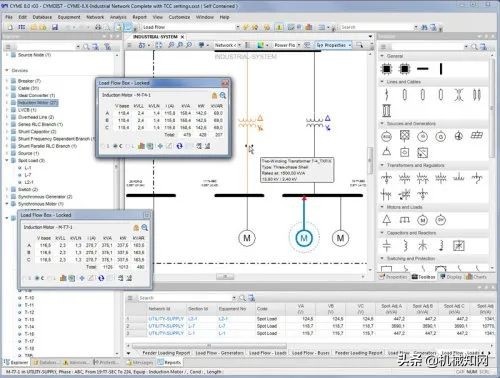This screenshot has height=378, width=500.
Task: Click the New study icon in main toolbar
Action: coord(10,27)
